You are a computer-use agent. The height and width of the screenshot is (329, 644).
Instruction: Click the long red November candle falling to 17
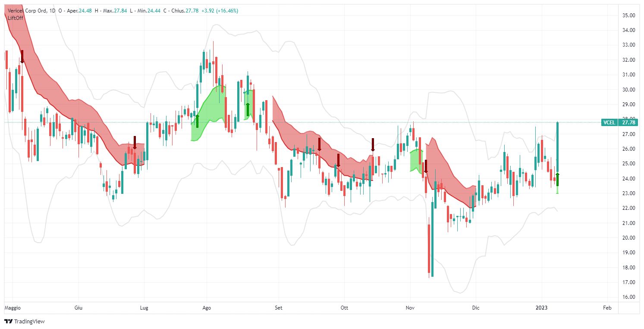429,248
